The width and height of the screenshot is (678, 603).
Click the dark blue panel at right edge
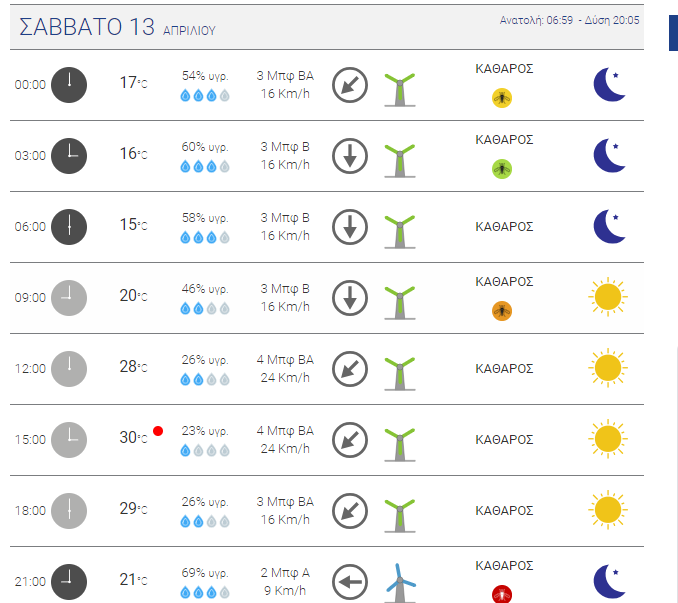click(673, 33)
